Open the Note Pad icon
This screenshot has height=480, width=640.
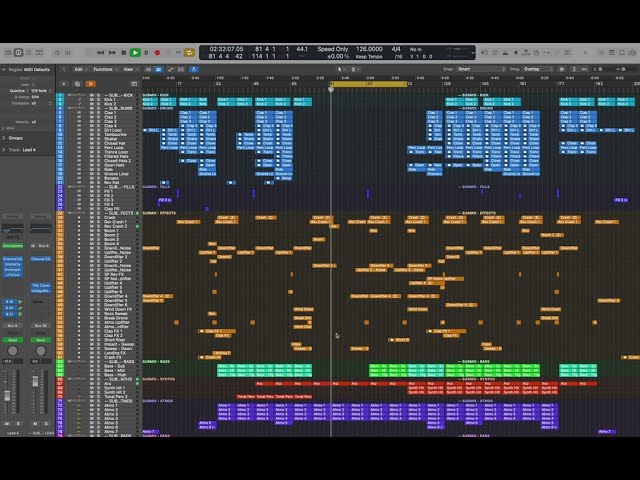611,53
